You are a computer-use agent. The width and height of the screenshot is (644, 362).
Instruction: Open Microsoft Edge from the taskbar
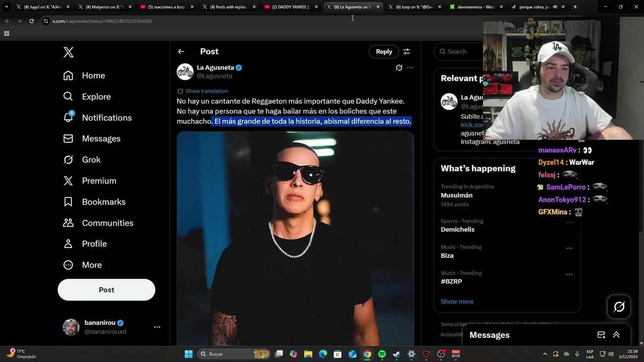[x=323, y=354]
